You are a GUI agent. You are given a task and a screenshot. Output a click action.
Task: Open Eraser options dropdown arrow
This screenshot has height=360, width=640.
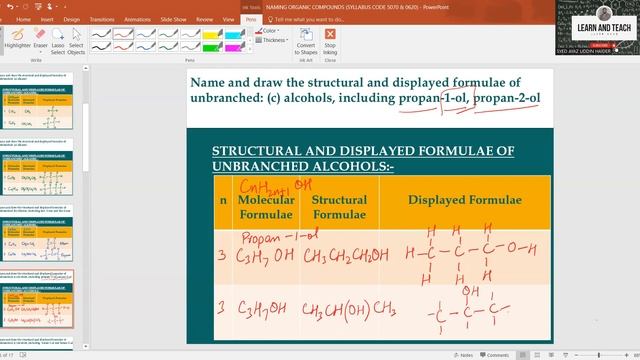click(40, 52)
